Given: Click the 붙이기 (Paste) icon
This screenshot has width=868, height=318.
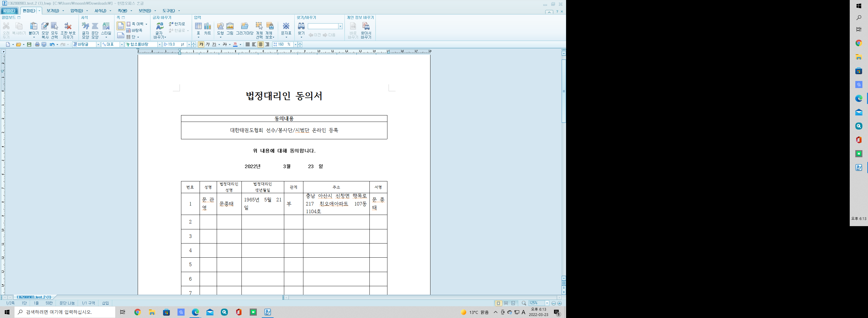Looking at the screenshot, I should point(33,26).
